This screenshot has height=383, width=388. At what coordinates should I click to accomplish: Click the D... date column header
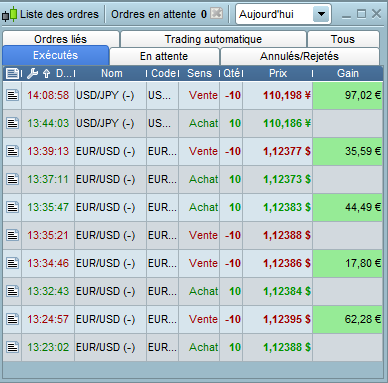(64, 73)
